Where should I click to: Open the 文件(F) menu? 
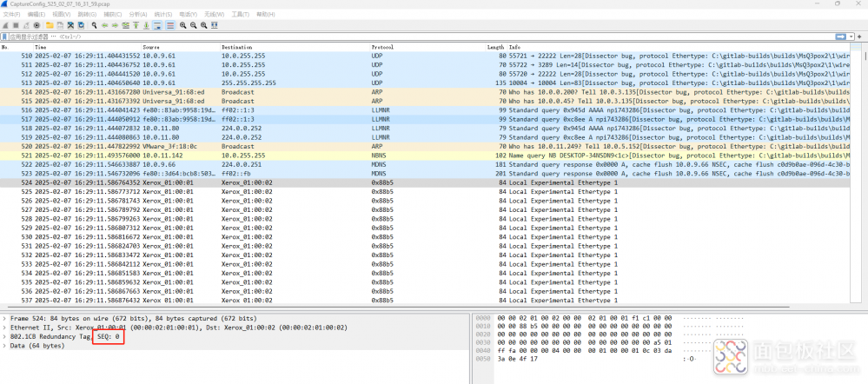(11, 15)
